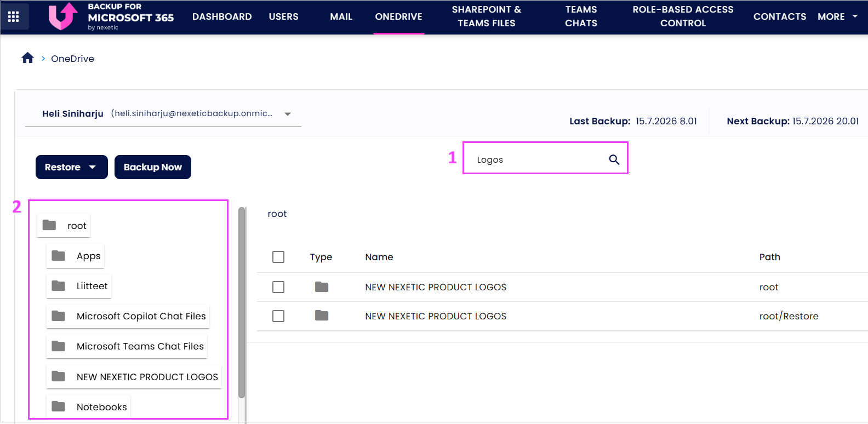
Task: Click the Backup for Microsoft 365 logo
Action: (x=111, y=16)
